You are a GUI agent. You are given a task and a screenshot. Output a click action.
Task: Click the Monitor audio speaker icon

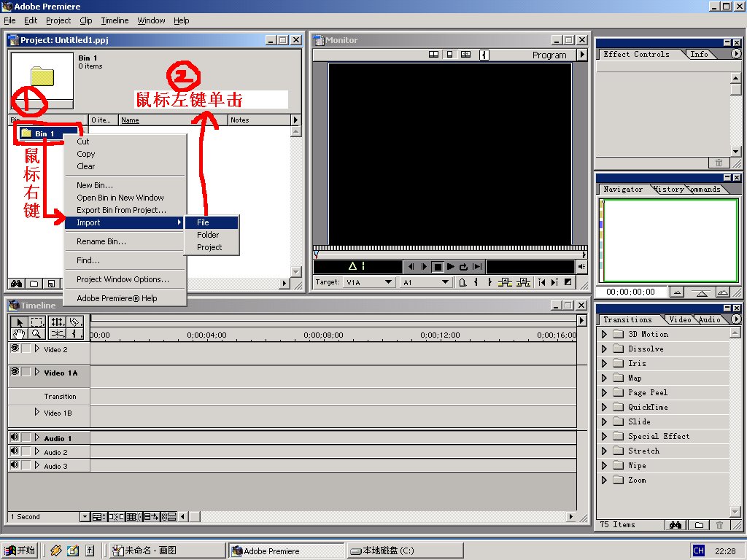(x=581, y=267)
